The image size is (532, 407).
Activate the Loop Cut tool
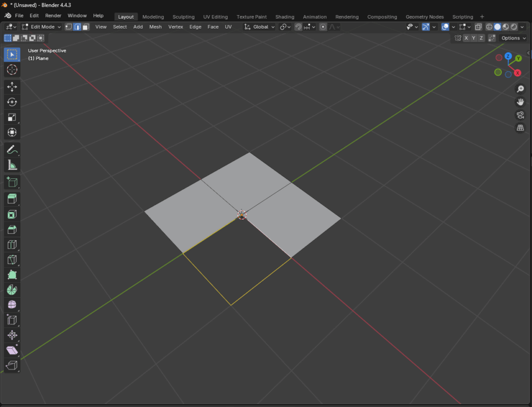tap(12, 244)
